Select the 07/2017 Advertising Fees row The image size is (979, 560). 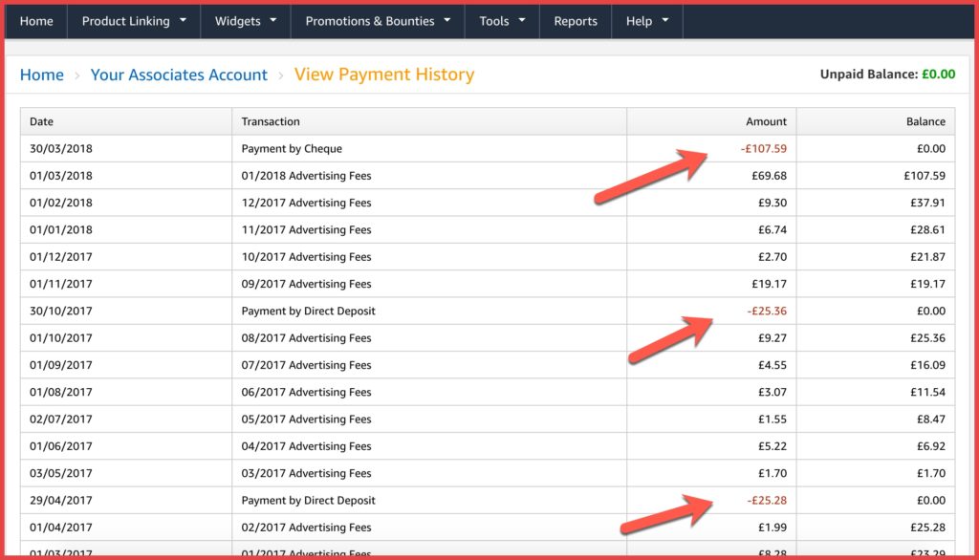click(x=488, y=365)
